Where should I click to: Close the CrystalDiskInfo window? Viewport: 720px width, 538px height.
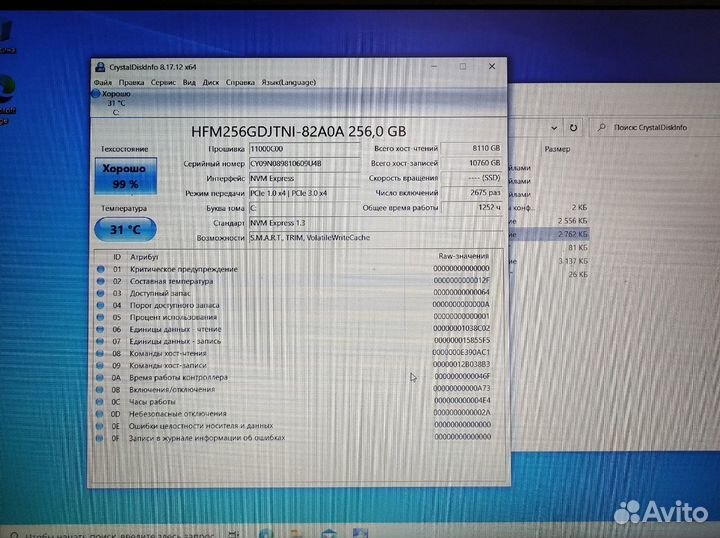click(492, 67)
